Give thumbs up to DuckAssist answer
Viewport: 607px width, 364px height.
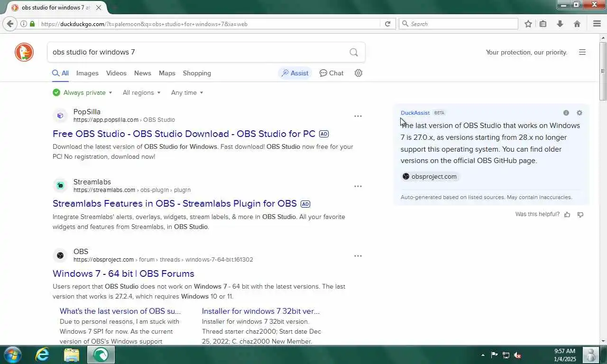click(567, 215)
